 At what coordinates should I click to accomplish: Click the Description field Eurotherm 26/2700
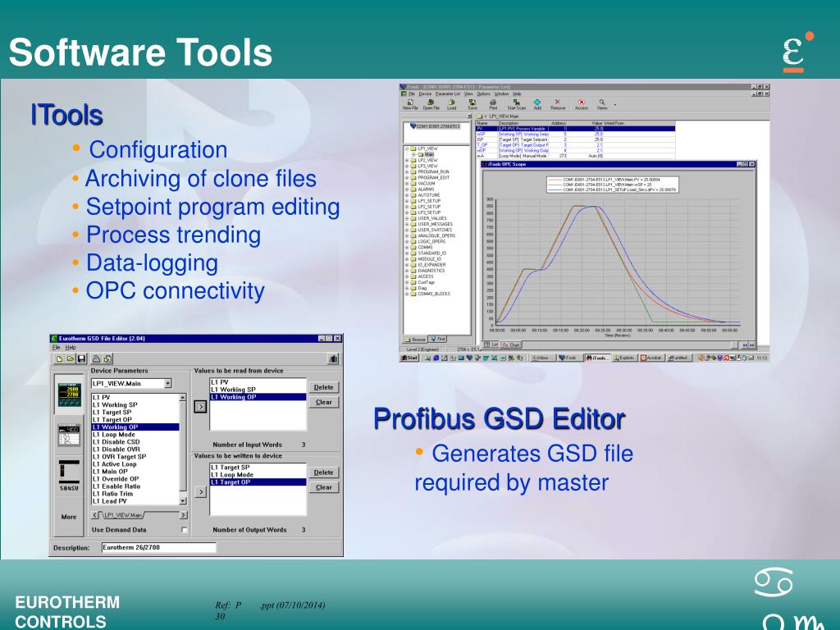click(158, 547)
